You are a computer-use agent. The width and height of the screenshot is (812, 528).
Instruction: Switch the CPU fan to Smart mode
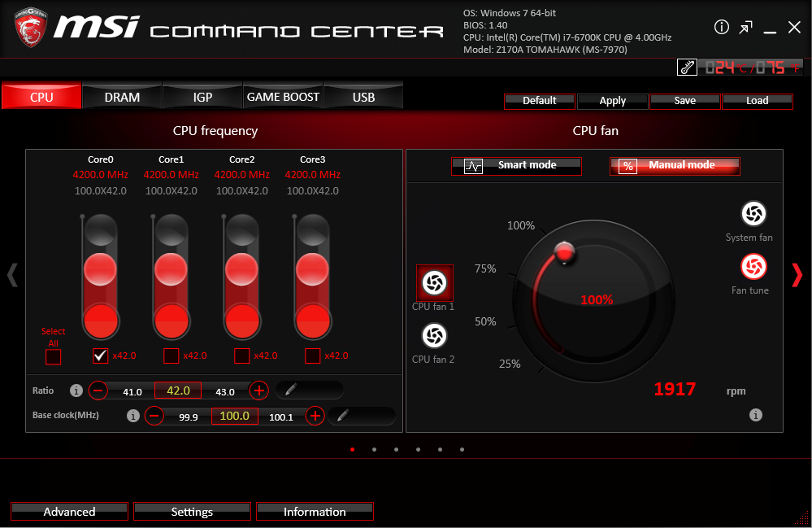tap(516, 165)
